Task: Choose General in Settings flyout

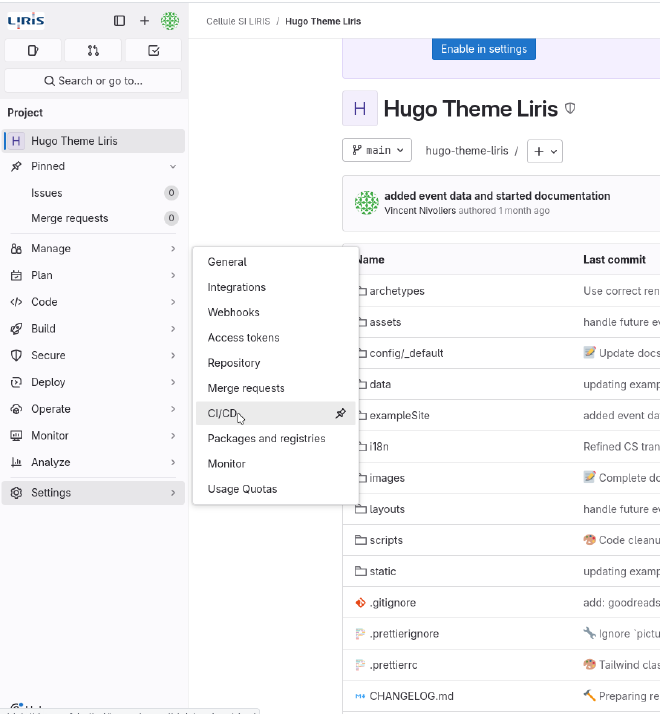Action: (276, 262)
